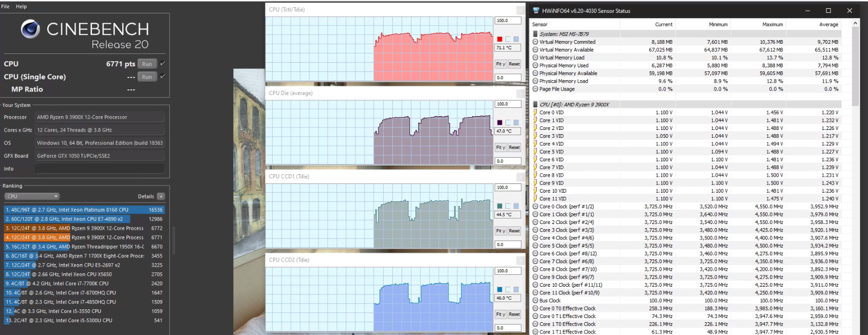Click the System: MSI MS-7B79 group icon

535,34
